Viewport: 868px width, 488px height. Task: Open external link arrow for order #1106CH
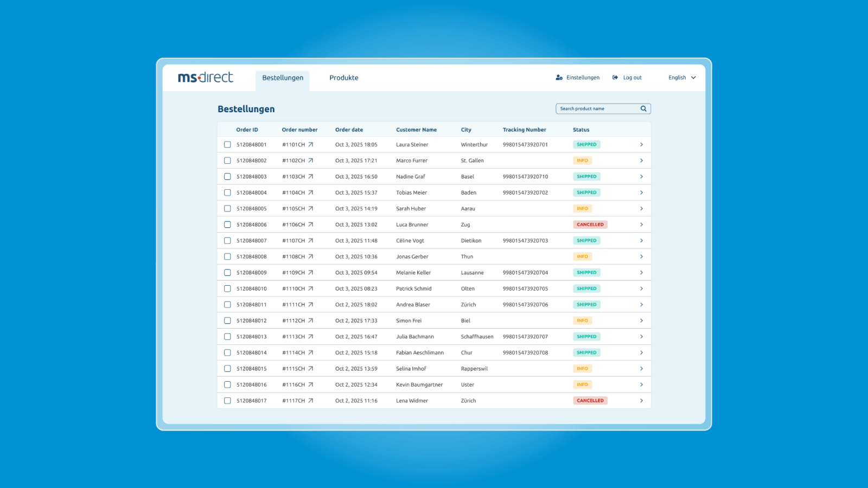tap(311, 224)
